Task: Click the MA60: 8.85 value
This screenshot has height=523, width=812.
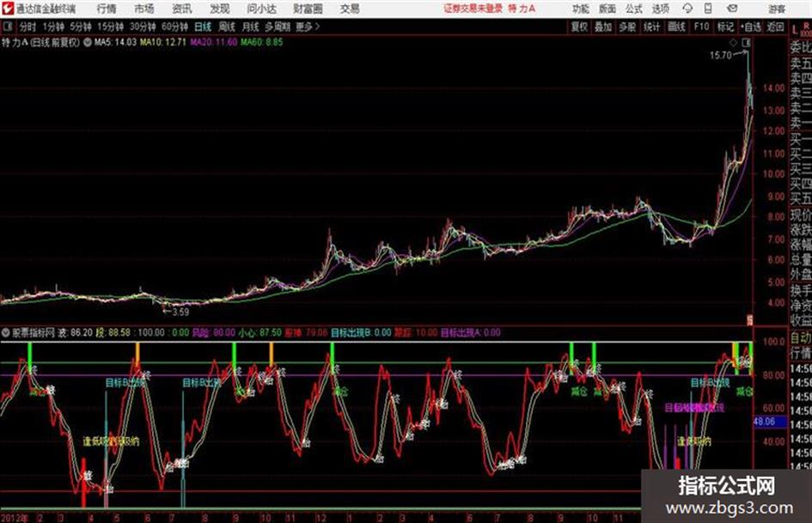Action: click(261, 42)
